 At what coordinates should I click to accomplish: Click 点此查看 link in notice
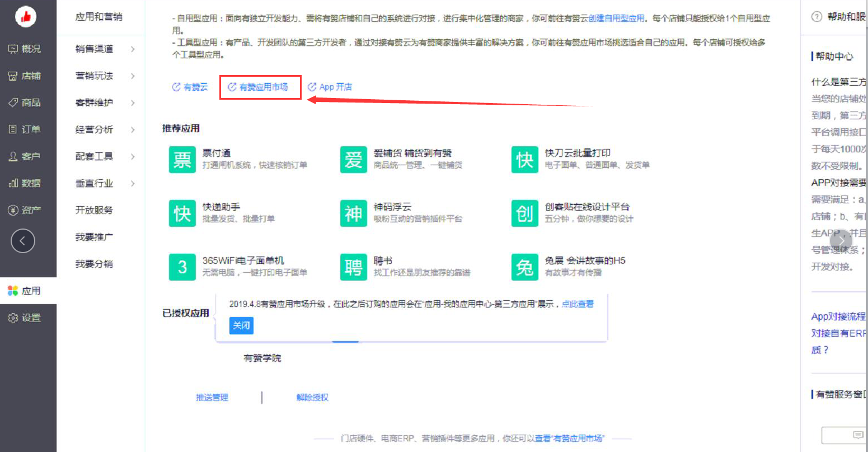coord(578,304)
